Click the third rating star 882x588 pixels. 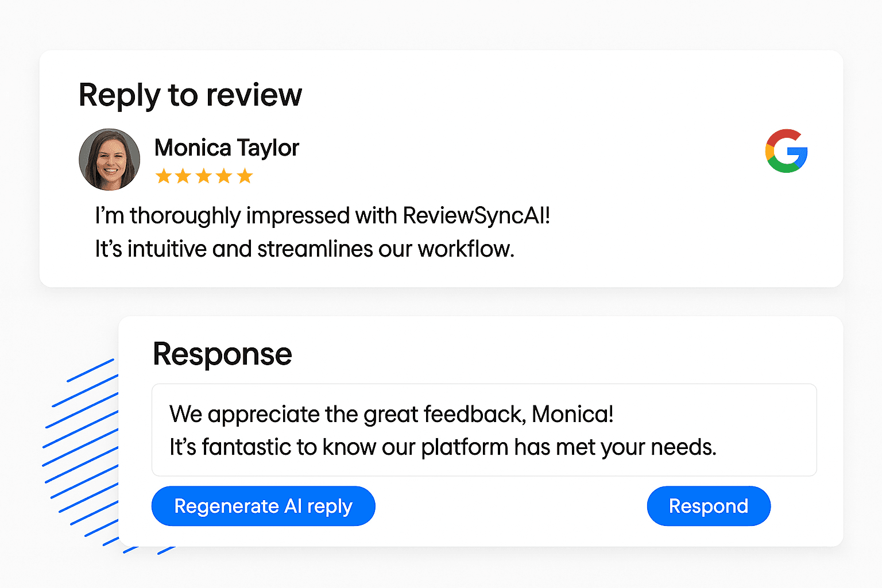(x=204, y=176)
